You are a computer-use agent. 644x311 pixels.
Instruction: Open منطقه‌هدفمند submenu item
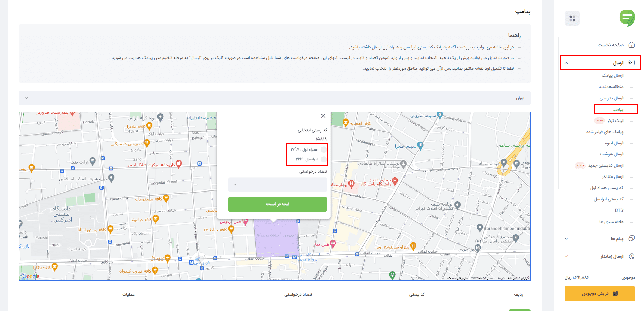(611, 87)
